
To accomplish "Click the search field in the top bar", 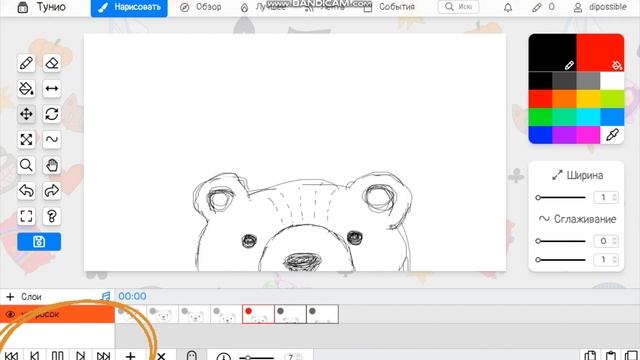I will coord(458,7).
